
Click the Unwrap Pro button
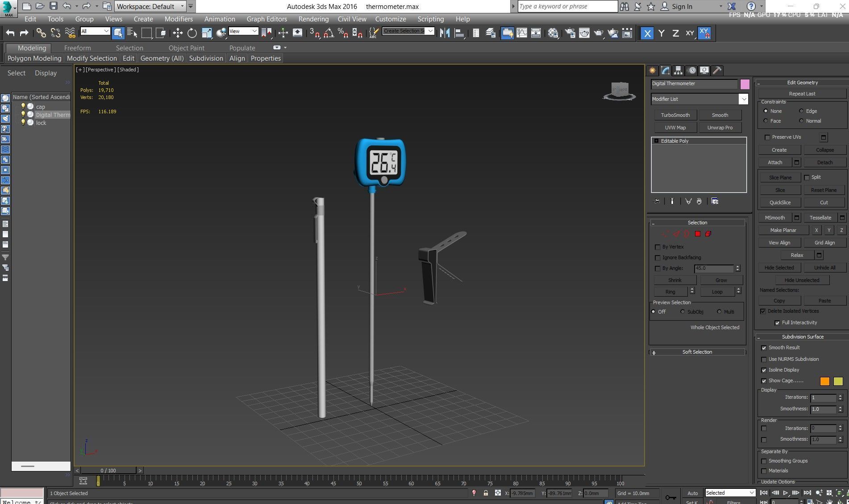point(720,128)
